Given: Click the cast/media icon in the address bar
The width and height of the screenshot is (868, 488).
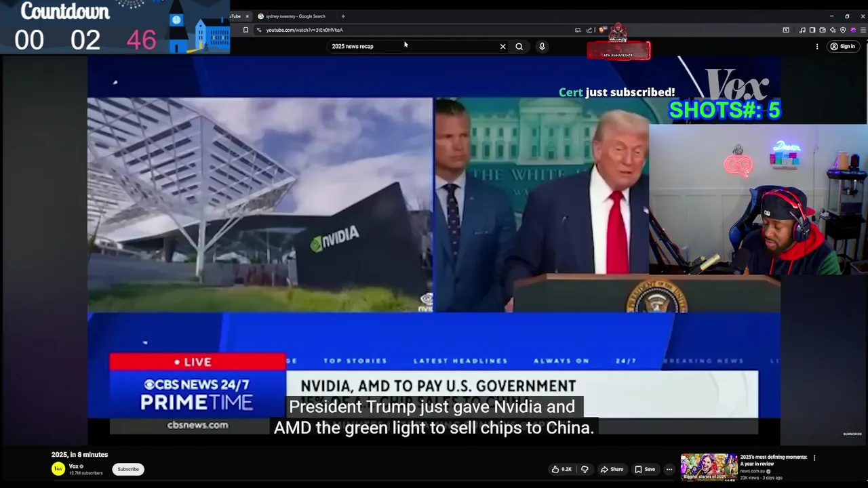Looking at the screenshot, I should [x=578, y=30].
